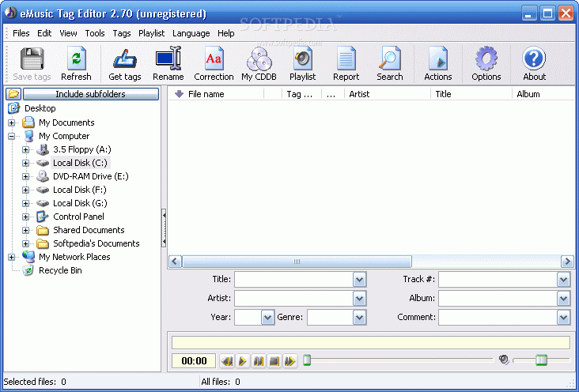Collapse the My Computer node

click(x=11, y=136)
